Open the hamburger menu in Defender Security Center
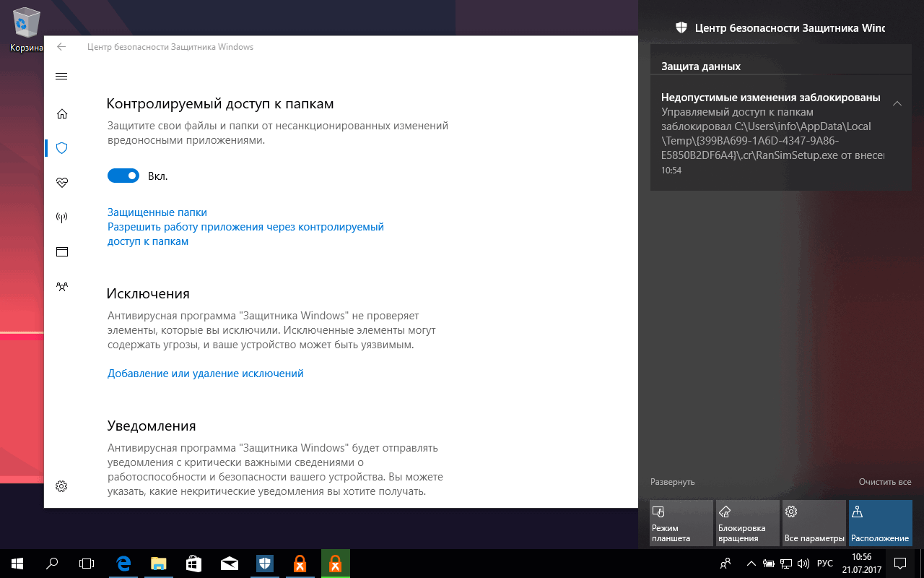The image size is (924, 578). 61,77
